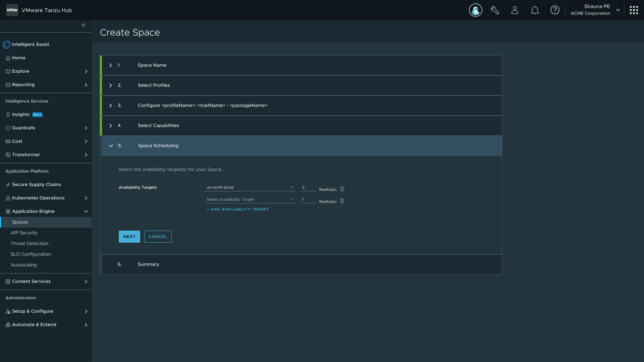The height and width of the screenshot is (362, 644).
Task: Select Spaces under Application Engine
Action: 46,222
